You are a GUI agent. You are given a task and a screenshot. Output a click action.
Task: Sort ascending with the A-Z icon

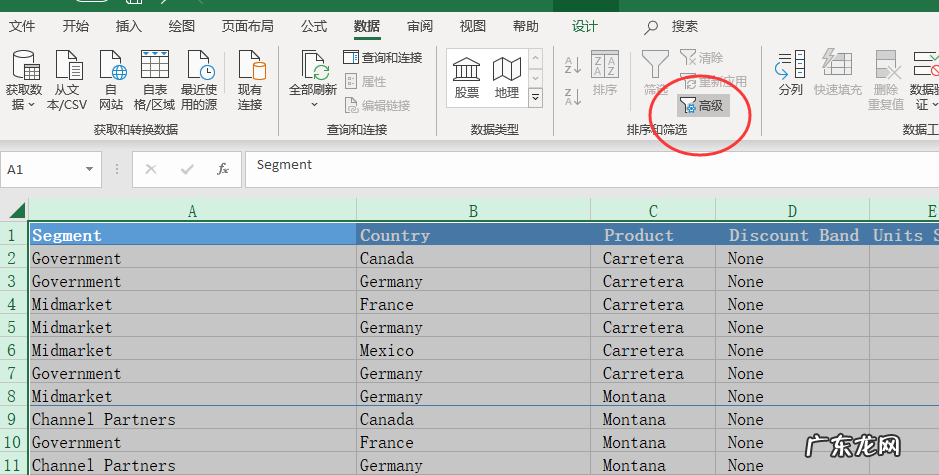coord(573,65)
